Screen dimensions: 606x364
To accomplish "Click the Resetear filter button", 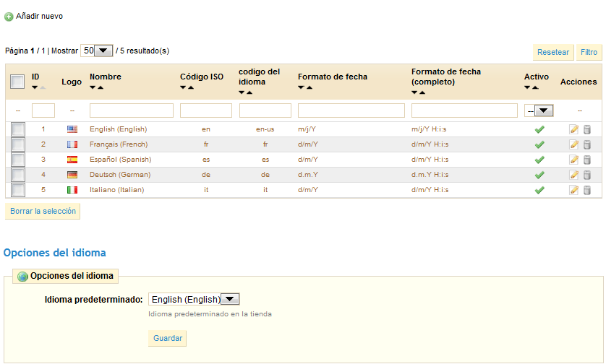I will pyautogui.click(x=553, y=52).
